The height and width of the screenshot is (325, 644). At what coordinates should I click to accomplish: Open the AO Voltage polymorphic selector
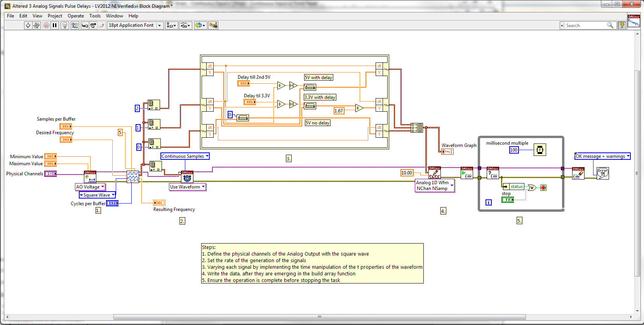(x=90, y=187)
